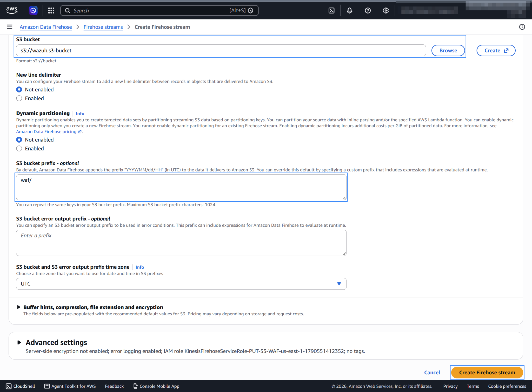This screenshot has height=392, width=532.
Task: Go to Amazon Data Firehose breadcrumb
Action: 46,27
